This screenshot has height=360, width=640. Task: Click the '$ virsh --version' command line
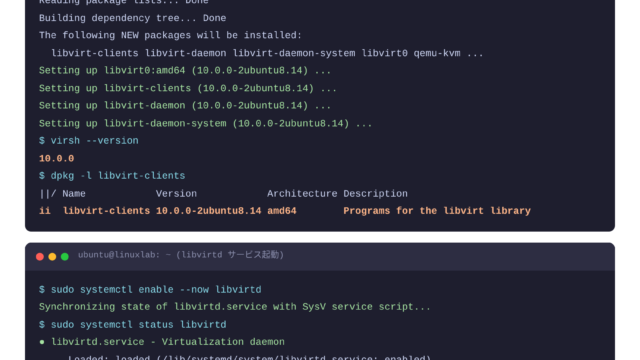[x=89, y=141]
